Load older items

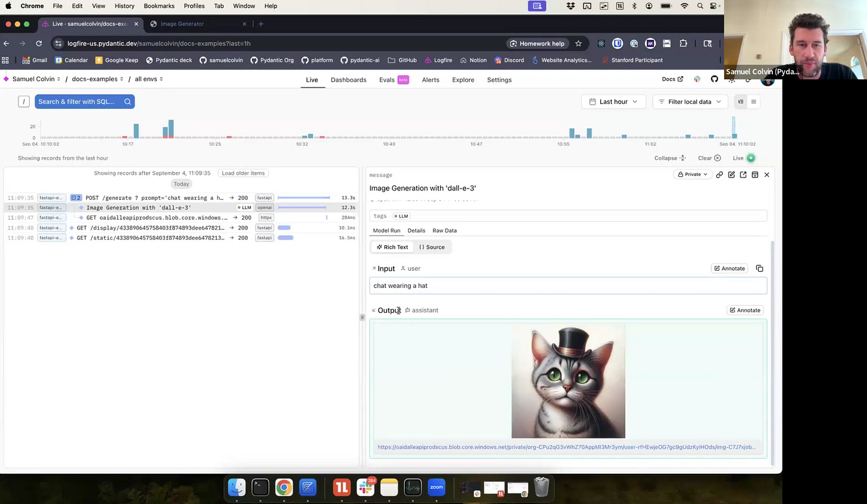(x=243, y=173)
